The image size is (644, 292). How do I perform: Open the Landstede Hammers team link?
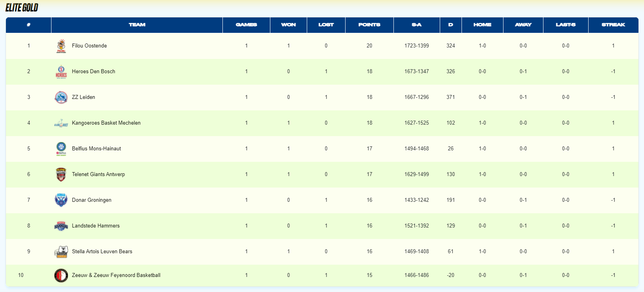pyautogui.click(x=96, y=226)
